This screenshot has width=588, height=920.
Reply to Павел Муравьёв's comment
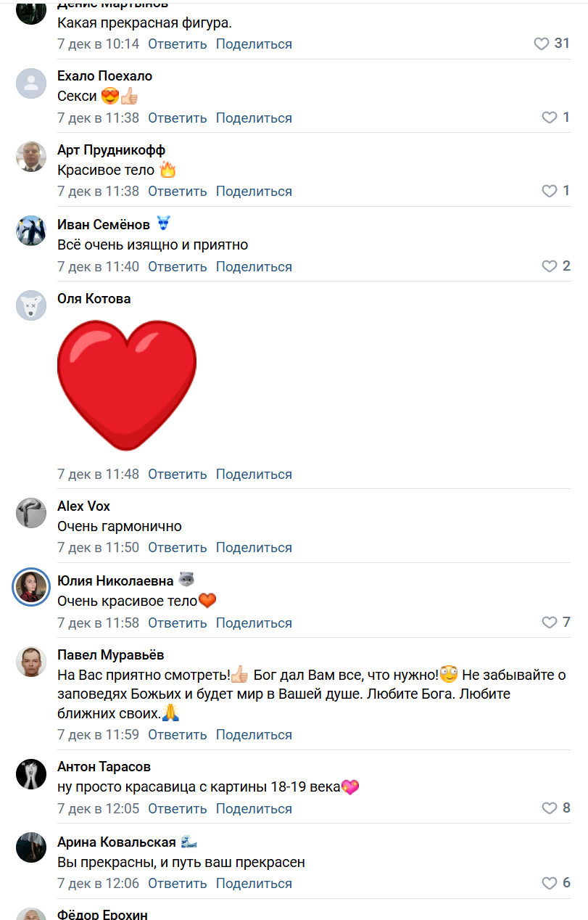tap(178, 734)
